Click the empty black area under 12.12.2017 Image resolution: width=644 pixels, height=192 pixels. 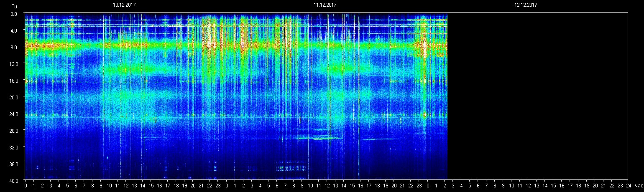[x=537, y=96]
